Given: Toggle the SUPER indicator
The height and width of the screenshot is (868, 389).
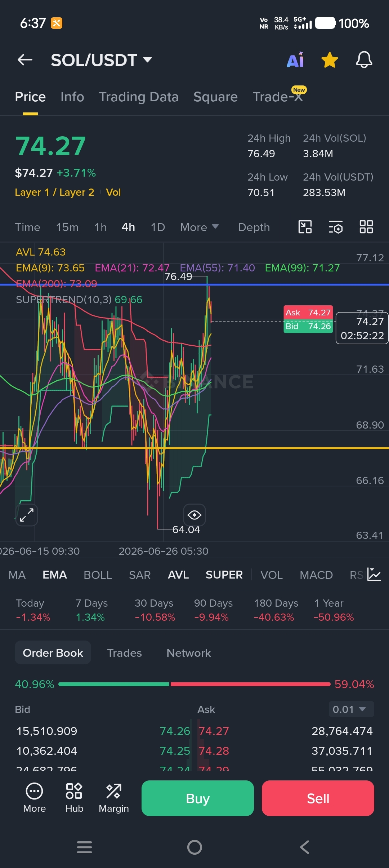Looking at the screenshot, I should pyautogui.click(x=224, y=575).
